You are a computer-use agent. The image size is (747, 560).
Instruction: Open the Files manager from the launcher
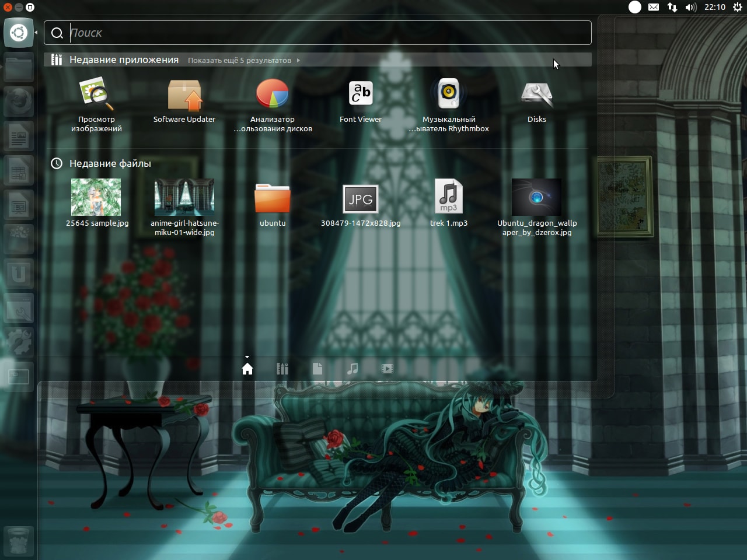pyautogui.click(x=19, y=68)
